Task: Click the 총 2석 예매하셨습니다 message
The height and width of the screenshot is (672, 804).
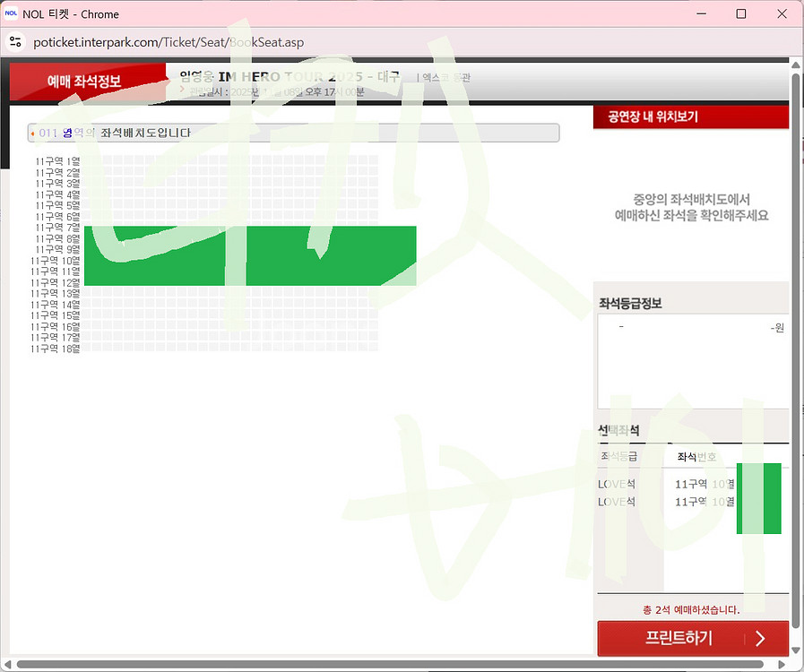Action: coord(691,610)
